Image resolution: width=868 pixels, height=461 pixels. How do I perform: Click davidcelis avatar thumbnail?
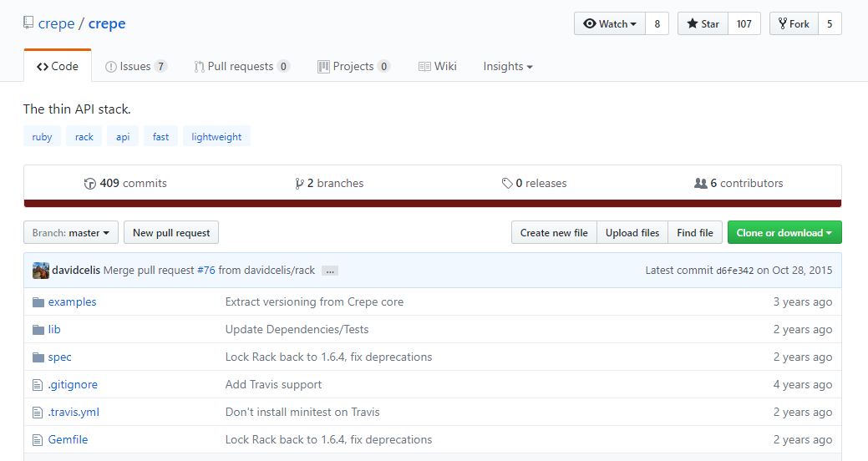point(40,271)
